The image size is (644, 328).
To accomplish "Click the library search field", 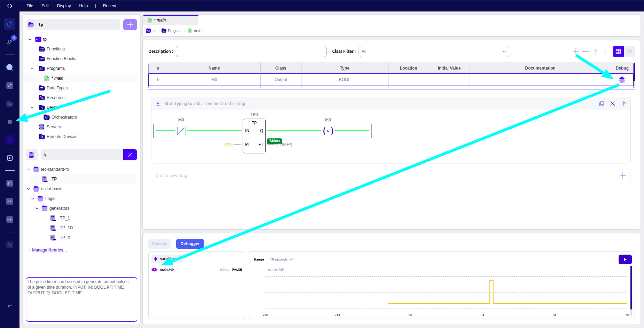I will point(82,155).
